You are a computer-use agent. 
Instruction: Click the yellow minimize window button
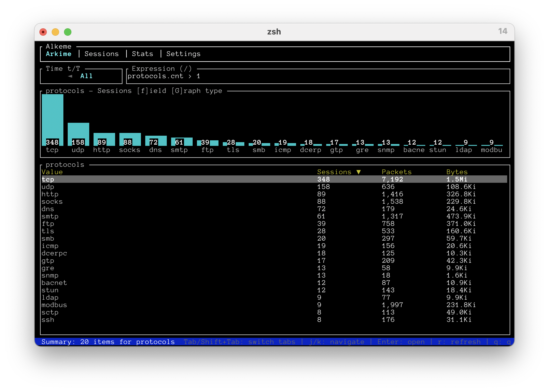pos(55,32)
